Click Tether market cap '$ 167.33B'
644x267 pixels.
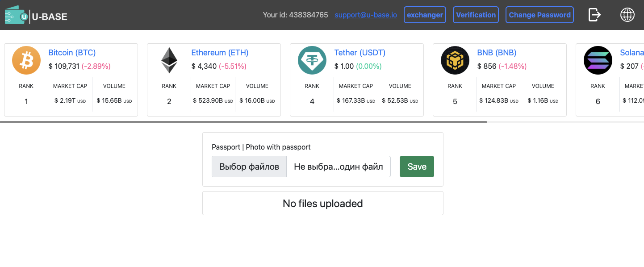[x=351, y=101]
